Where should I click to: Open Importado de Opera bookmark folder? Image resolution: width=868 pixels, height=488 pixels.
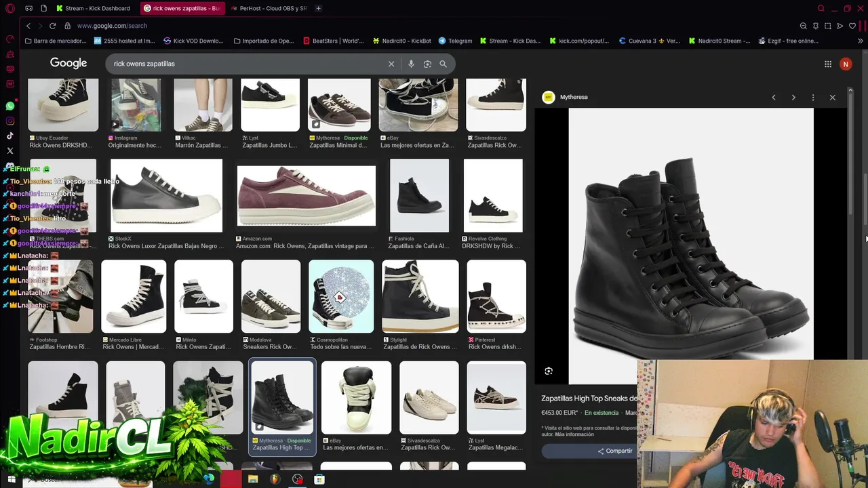click(x=264, y=41)
